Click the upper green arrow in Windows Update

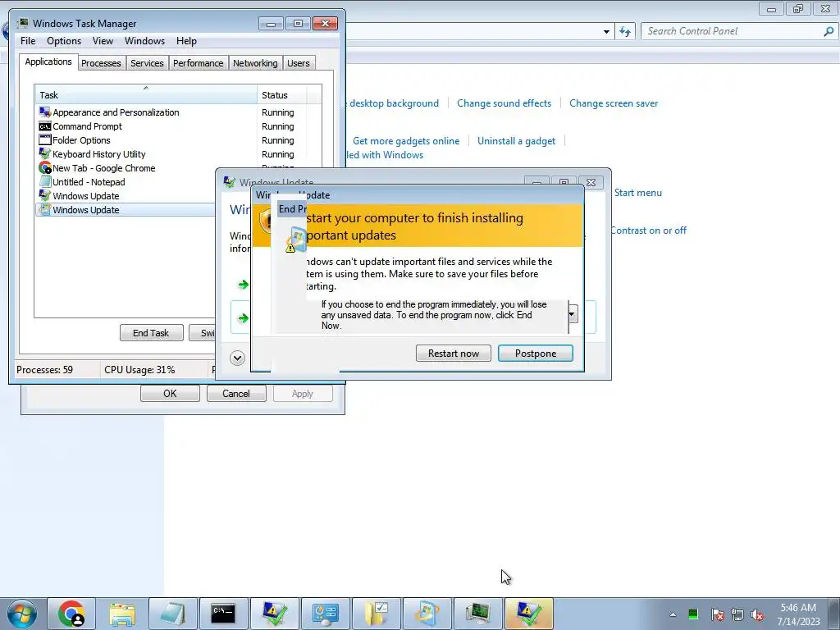tap(243, 285)
